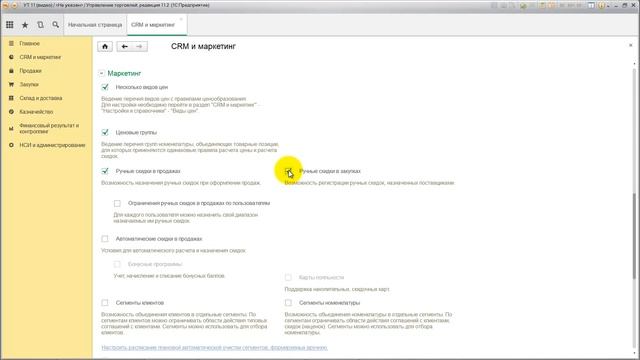Click the vertical scrollbar of the form
The width and height of the screenshot is (640, 360).
click(634, 236)
